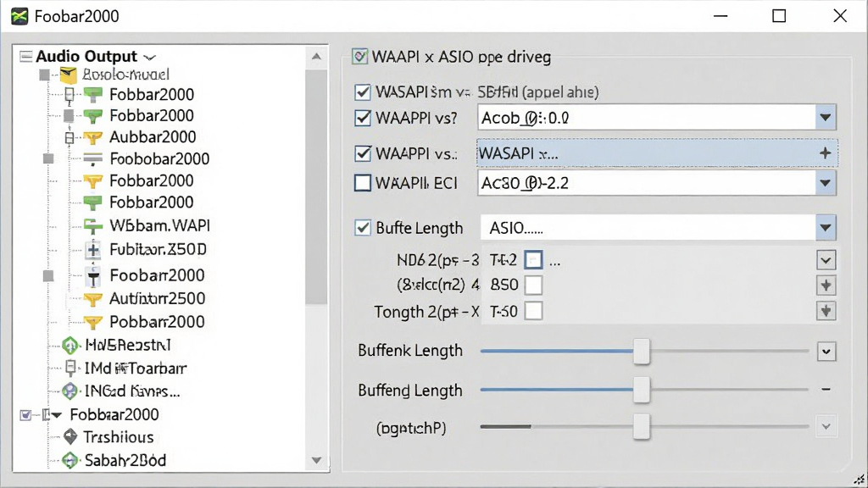This screenshot has height=488, width=868.
Task: Tick the checkbox next to 850
Action: click(534, 286)
